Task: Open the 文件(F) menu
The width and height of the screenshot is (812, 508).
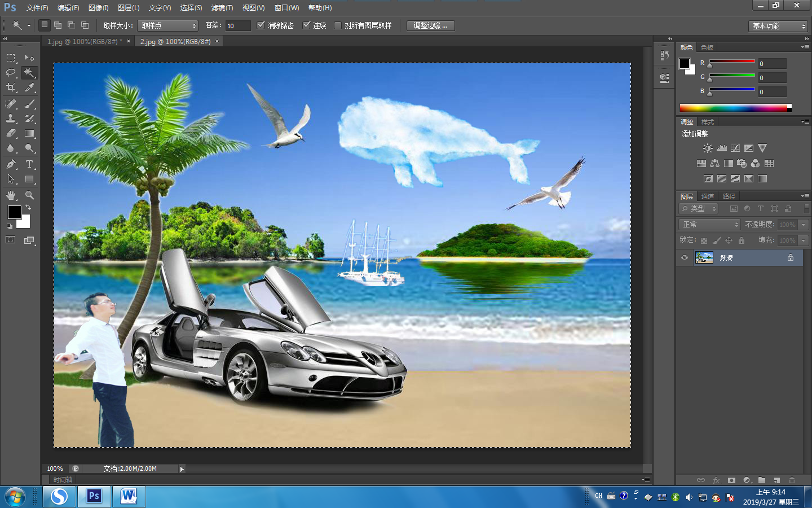Action: pos(37,8)
